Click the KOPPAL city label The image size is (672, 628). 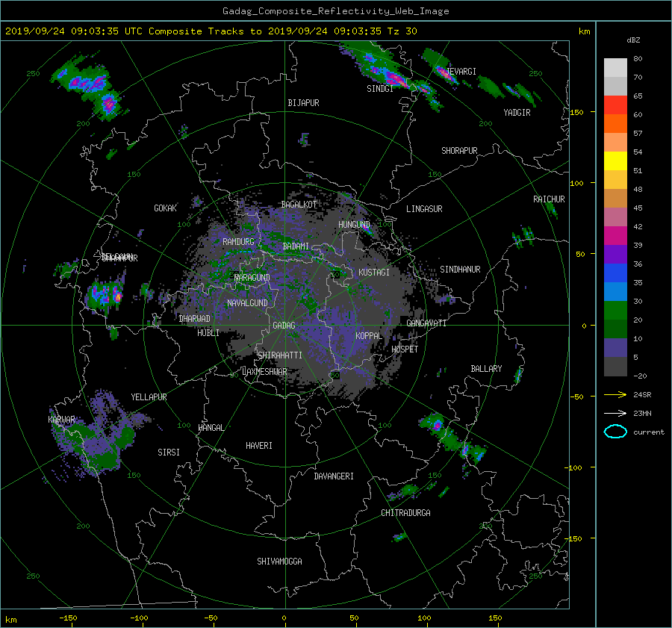369,336
